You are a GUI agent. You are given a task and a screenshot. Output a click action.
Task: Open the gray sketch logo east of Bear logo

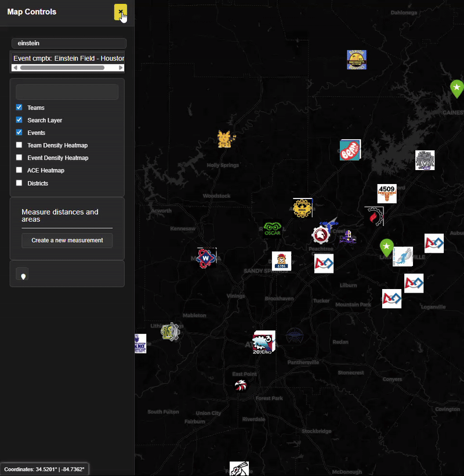[425, 160]
